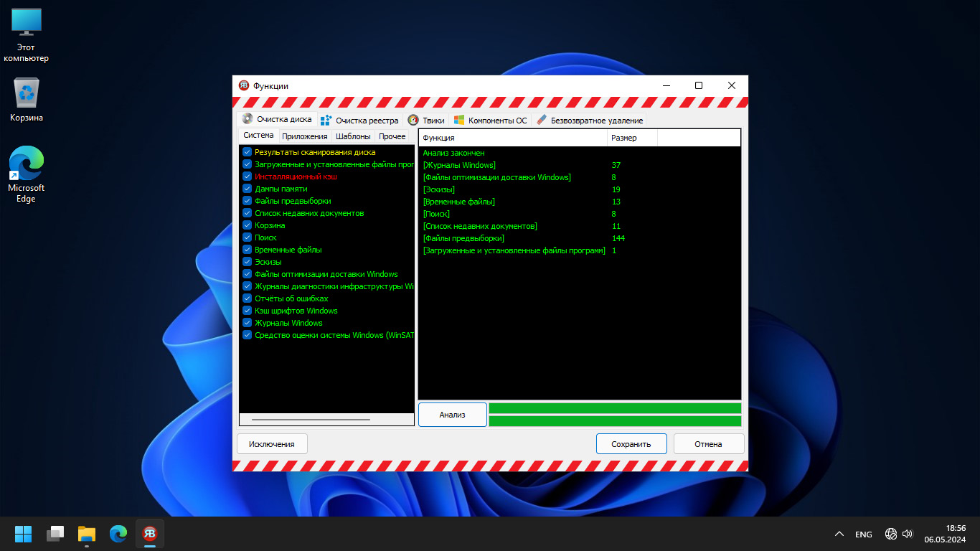980x551 pixels.
Task: Click the Tweaks gauge icon
Action: coord(413,121)
